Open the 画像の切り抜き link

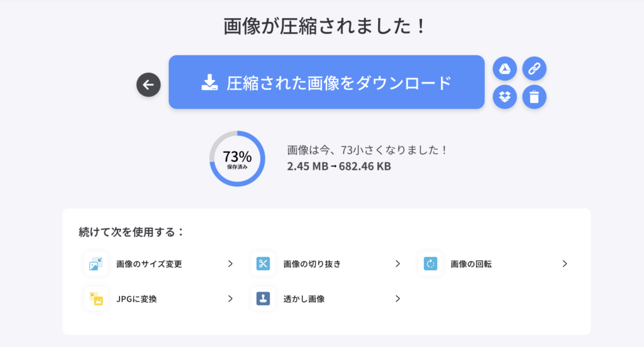coord(312,264)
